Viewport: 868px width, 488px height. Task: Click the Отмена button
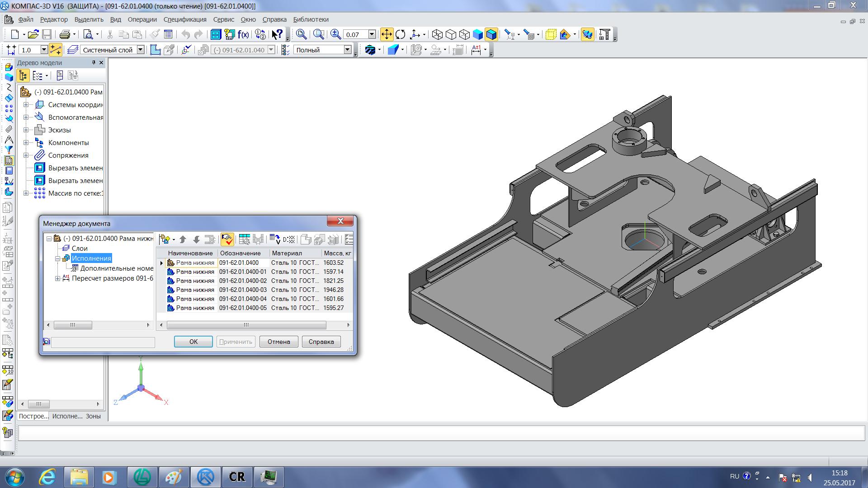(x=278, y=342)
